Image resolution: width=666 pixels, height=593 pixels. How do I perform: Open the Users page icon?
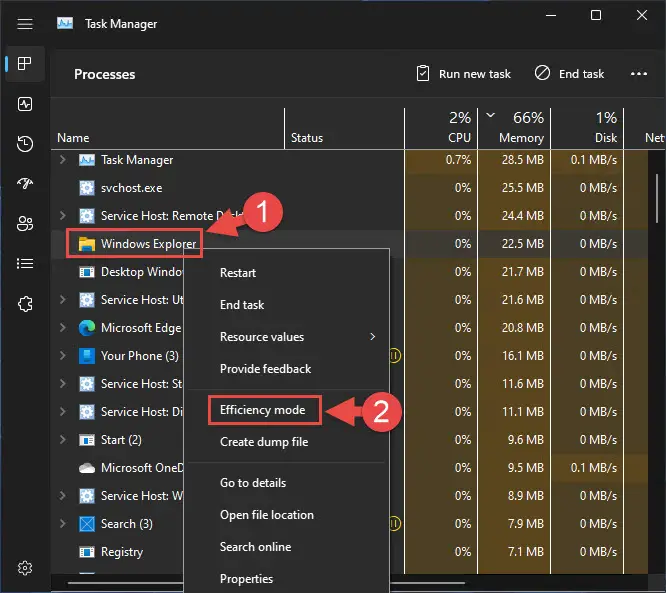pos(25,223)
